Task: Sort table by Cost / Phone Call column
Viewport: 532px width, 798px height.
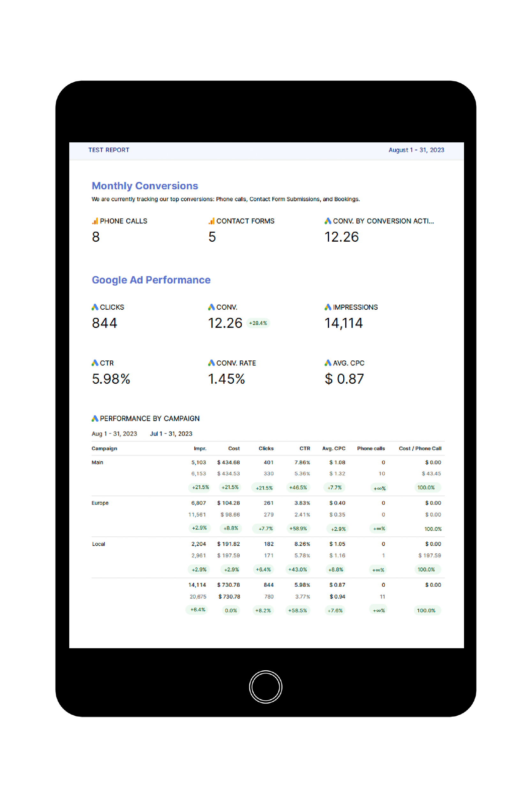Action: point(420,448)
